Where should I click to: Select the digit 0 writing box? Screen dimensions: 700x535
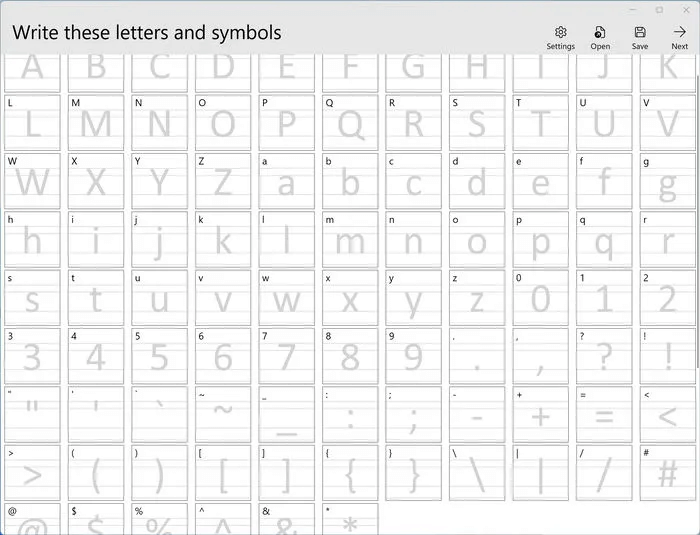[x=541, y=297]
